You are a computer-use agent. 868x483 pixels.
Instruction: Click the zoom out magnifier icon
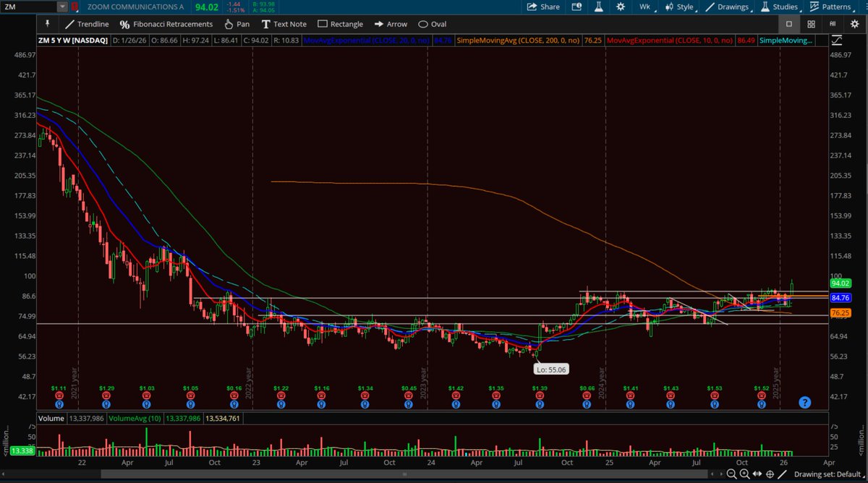(732, 474)
